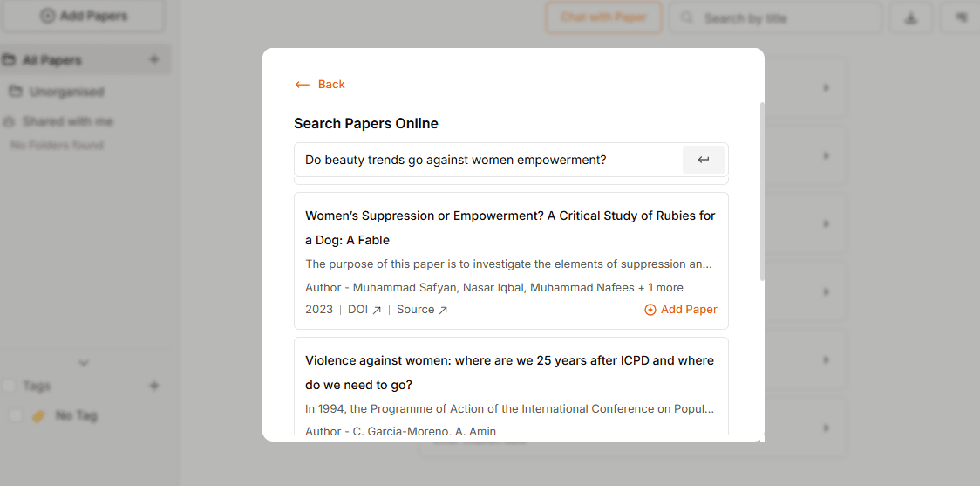Image resolution: width=980 pixels, height=486 pixels.
Task: Expand the fourth background paper row chevron
Action: click(x=826, y=291)
